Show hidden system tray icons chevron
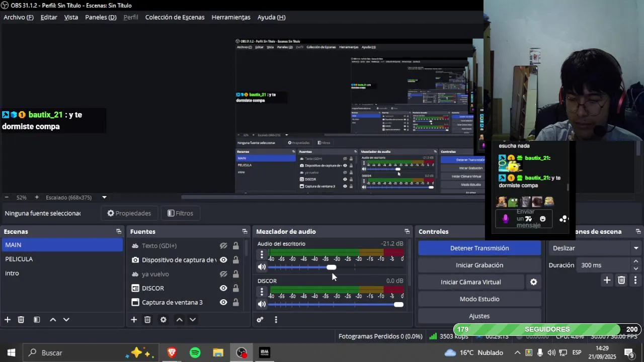 [x=517, y=353]
